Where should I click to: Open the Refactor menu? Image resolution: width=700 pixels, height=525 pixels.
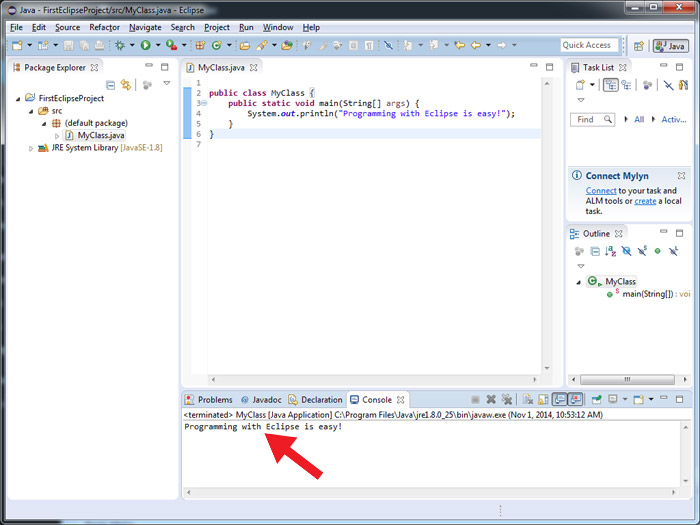104,27
